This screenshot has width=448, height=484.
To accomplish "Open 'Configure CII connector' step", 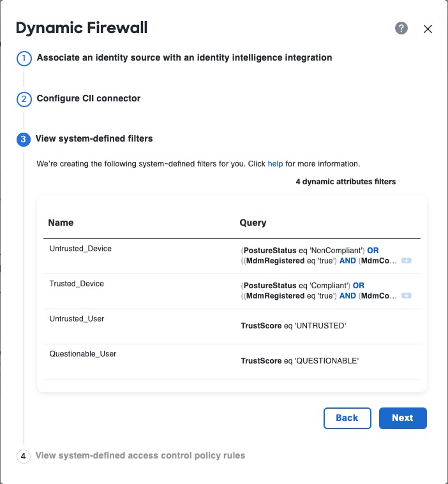I will click(x=89, y=99).
